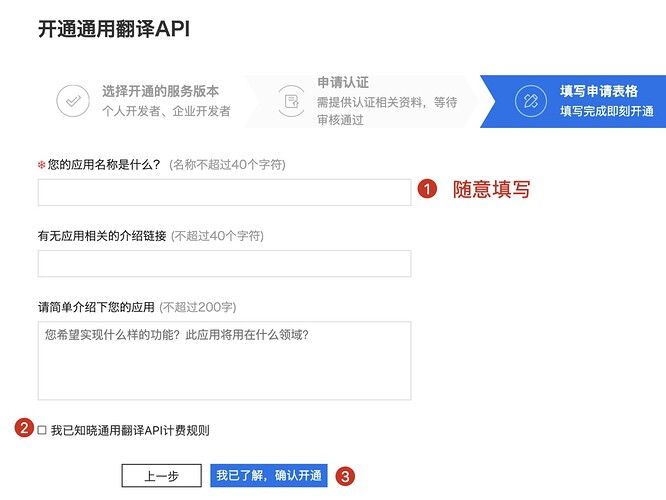Click subtitle 填写完成即刻开通

coord(607,111)
